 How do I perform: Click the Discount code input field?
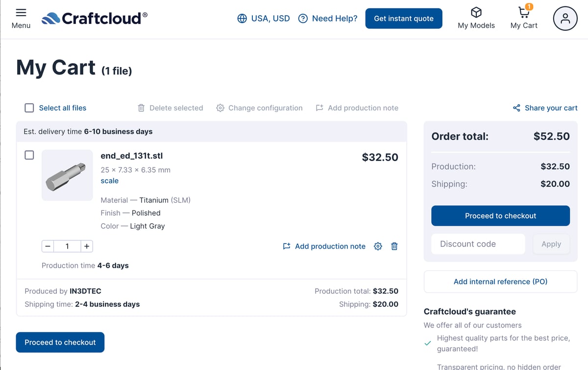tap(478, 244)
